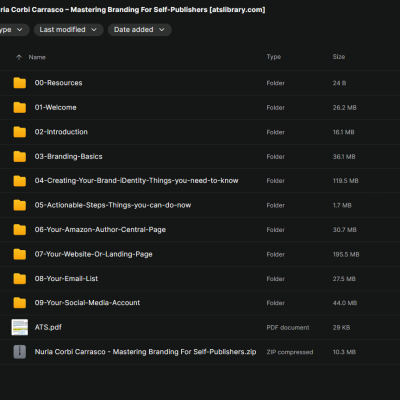Expand the Date added filter dropdown

(x=140, y=30)
